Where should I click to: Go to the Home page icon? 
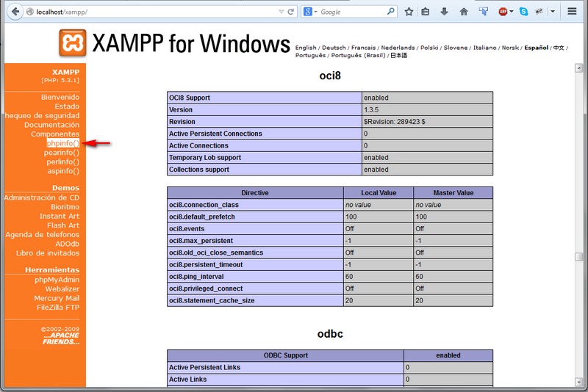click(x=464, y=12)
